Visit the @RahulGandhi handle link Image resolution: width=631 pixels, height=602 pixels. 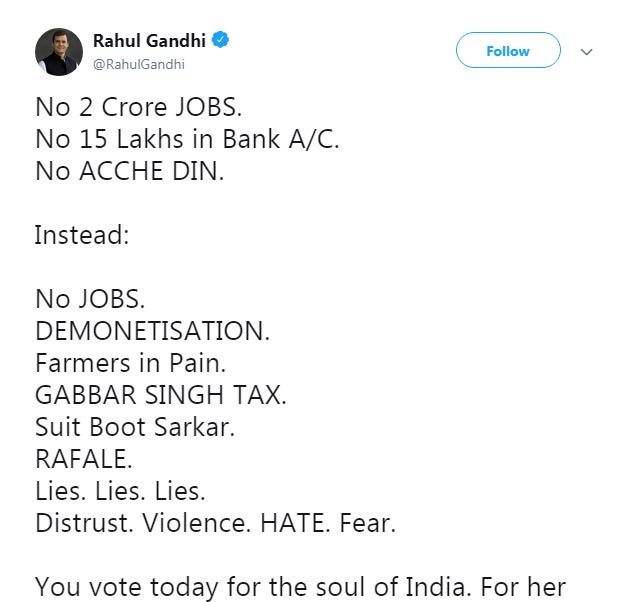(x=139, y=64)
